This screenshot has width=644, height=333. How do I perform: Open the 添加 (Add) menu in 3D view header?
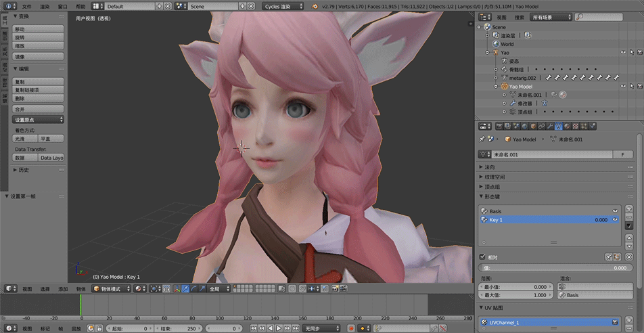pyautogui.click(x=63, y=288)
